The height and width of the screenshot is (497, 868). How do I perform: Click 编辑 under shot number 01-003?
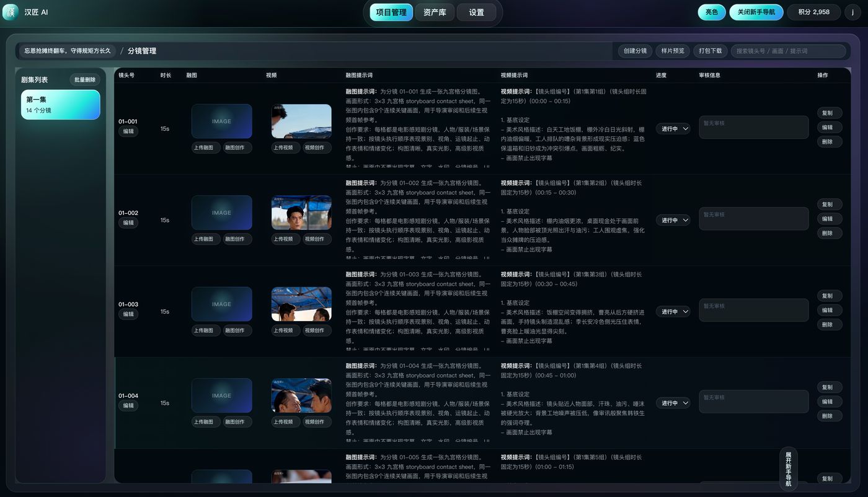128,314
